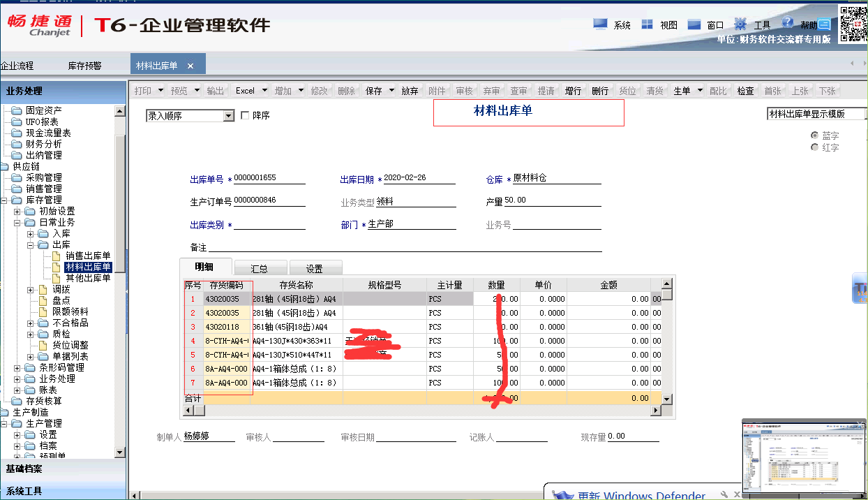
Task: Open the dropdown arrow next to 保存
Action: pos(391,91)
